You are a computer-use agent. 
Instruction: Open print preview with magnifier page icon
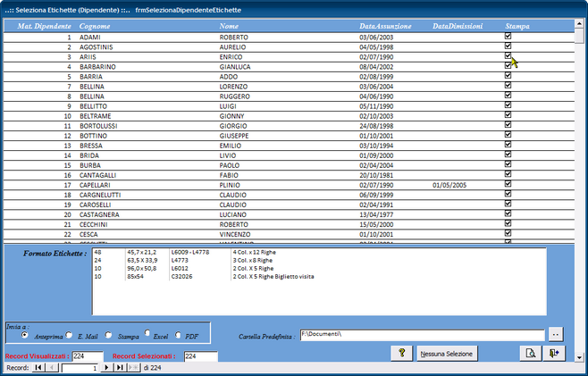[530, 354]
